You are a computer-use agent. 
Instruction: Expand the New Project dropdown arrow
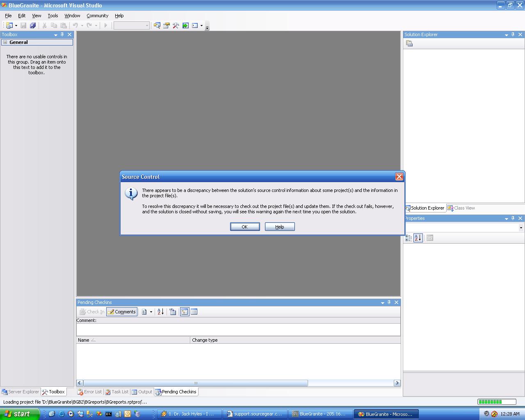coord(16,25)
